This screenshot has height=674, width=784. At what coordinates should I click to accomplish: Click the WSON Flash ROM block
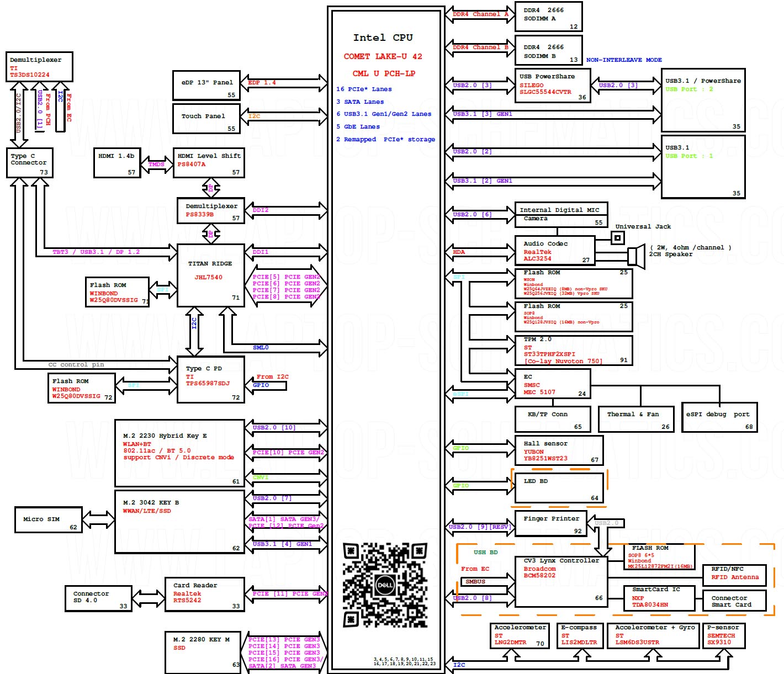coord(573,283)
